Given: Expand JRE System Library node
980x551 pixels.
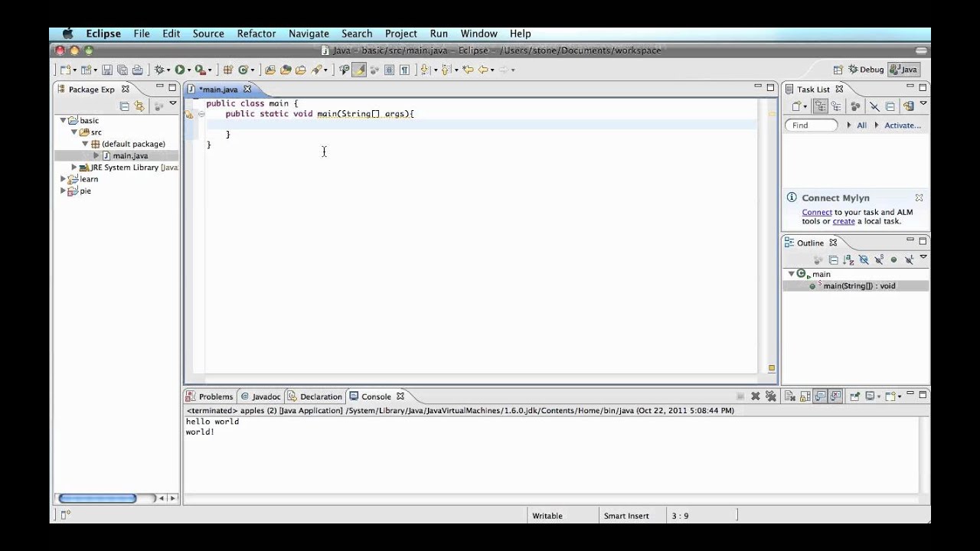Looking at the screenshot, I should (x=74, y=167).
